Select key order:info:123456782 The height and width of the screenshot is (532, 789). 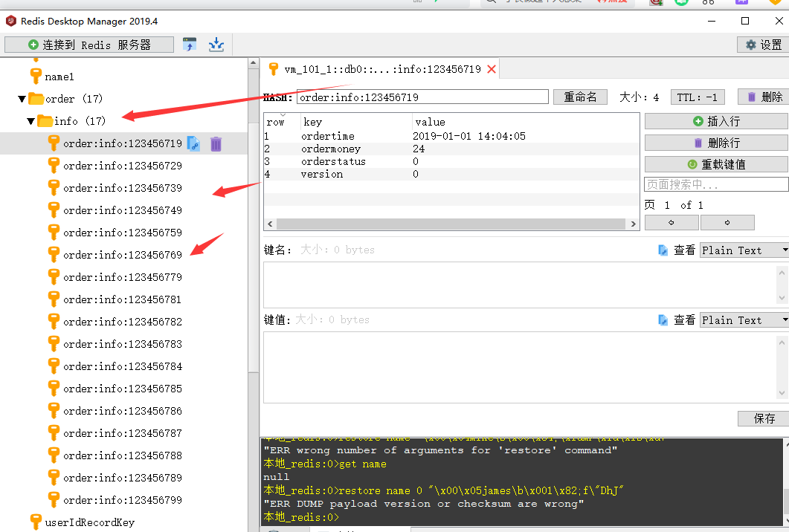pyautogui.click(x=122, y=322)
